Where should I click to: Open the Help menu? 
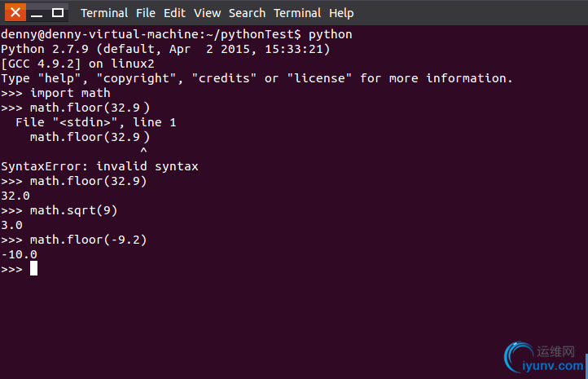pos(341,13)
